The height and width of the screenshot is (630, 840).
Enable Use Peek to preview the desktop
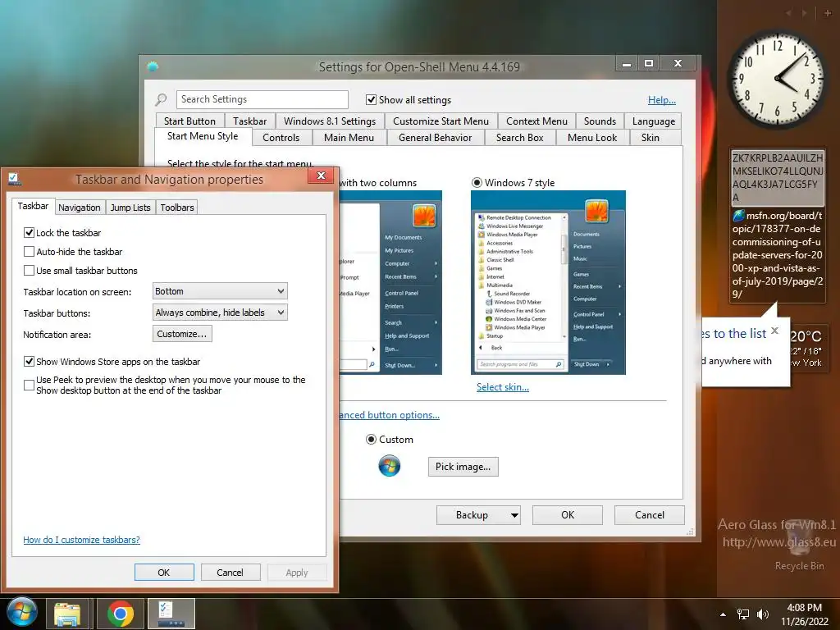pos(29,385)
